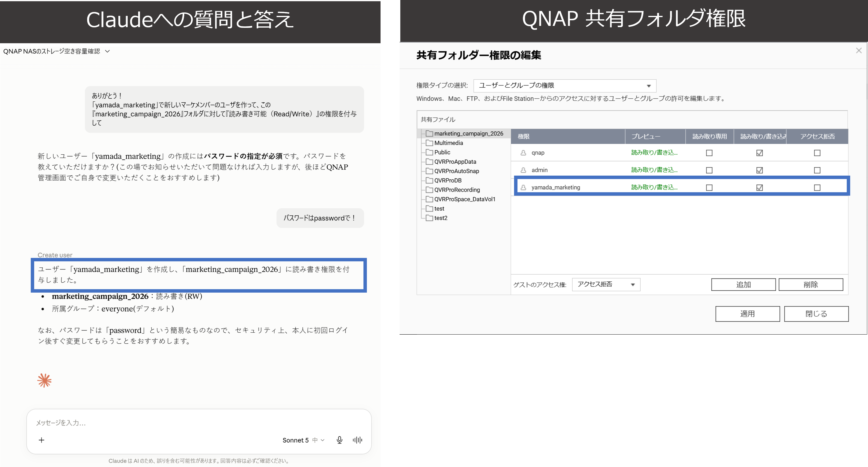Viewport: 868px width, 467px height.
Task: Select the test shared folder
Action: tap(439, 209)
